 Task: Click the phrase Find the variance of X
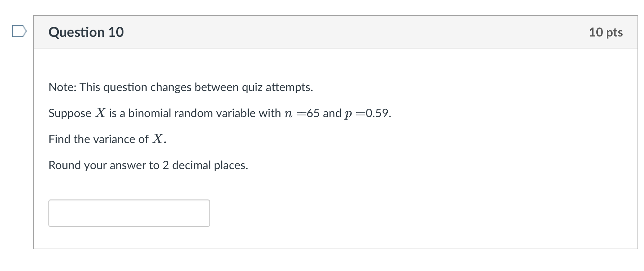click(x=107, y=138)
